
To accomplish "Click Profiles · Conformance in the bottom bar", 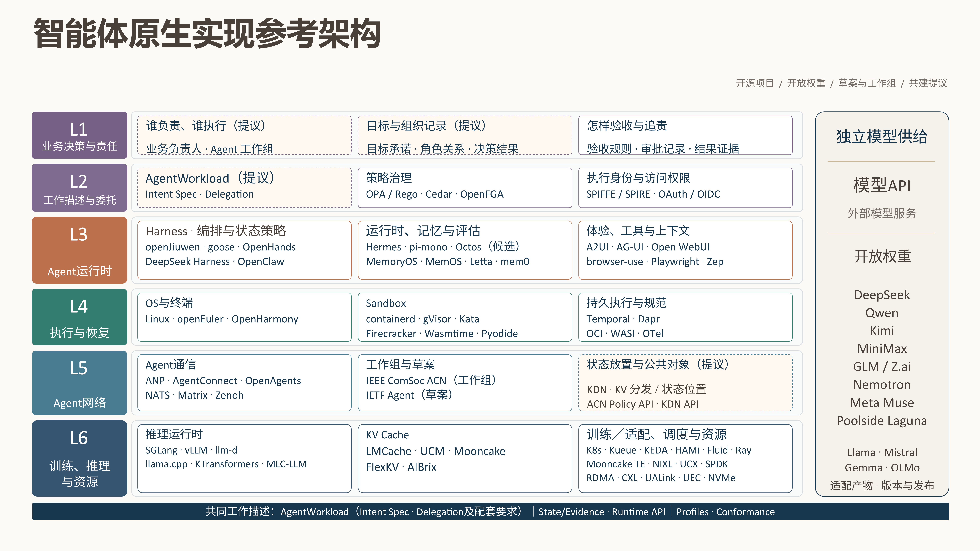I will coord(726,512).
